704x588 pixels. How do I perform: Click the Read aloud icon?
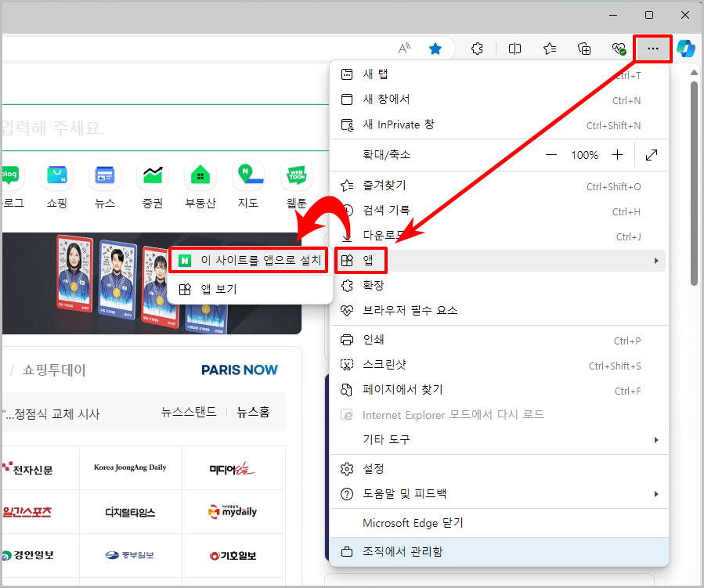[x=404, y=48]
